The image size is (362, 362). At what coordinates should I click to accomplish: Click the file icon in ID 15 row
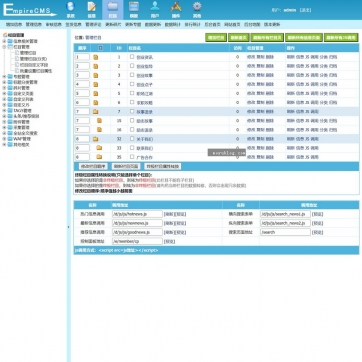99,121
